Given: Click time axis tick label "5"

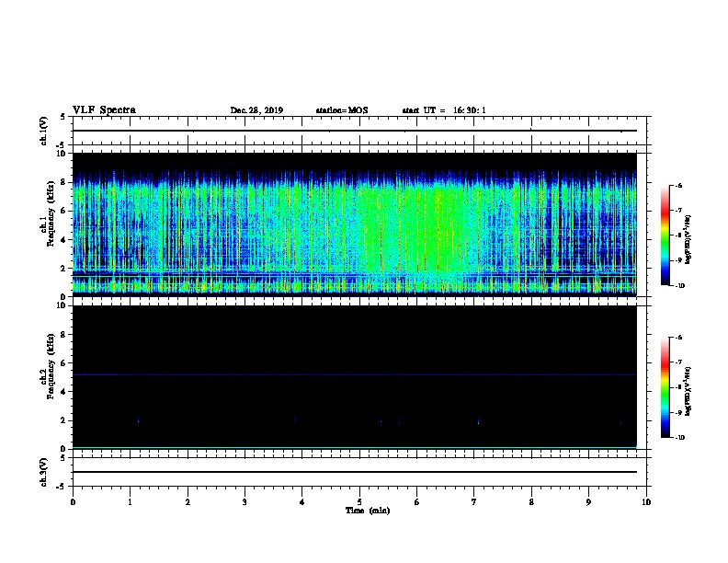Looking at the screenshot, I should tap(359, 502).
